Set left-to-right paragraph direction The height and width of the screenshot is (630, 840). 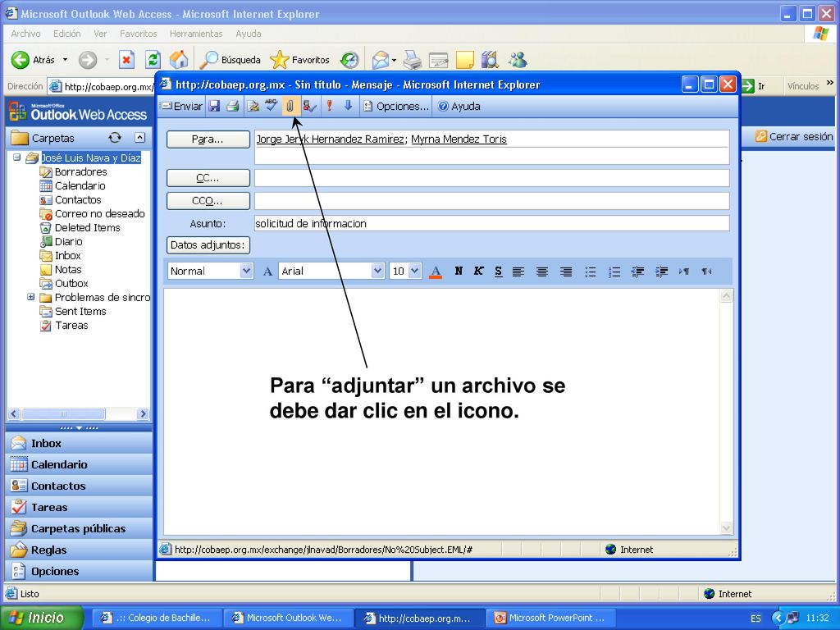tap(684, 272)
